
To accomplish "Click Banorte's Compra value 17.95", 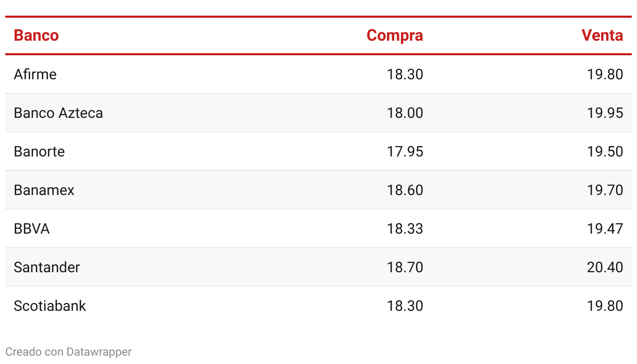I will tap(405, 151).
